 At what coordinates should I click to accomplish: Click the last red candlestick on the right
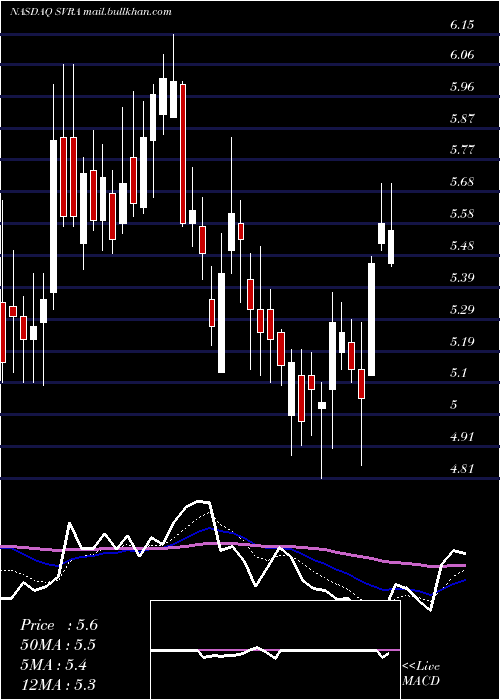coord(362,384)
